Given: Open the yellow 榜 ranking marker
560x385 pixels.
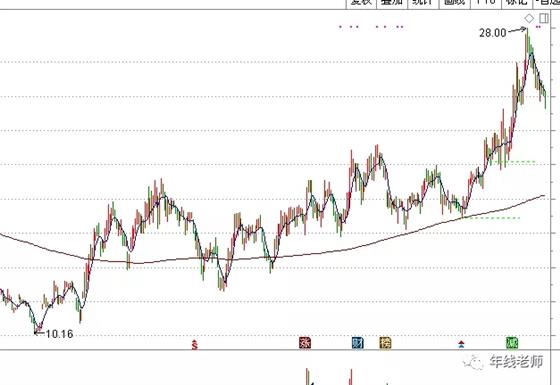Looking at the screenshot, I should coord(385,343).
